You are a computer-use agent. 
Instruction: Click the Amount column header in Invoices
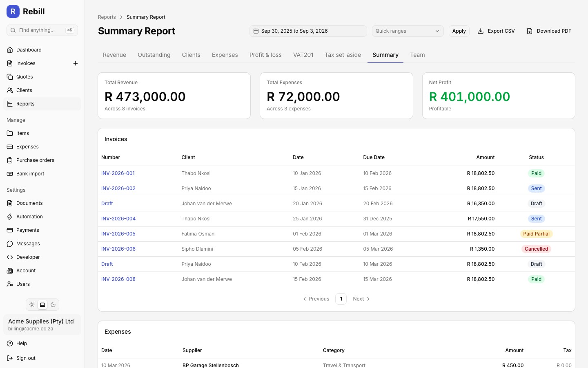point(485,157)
